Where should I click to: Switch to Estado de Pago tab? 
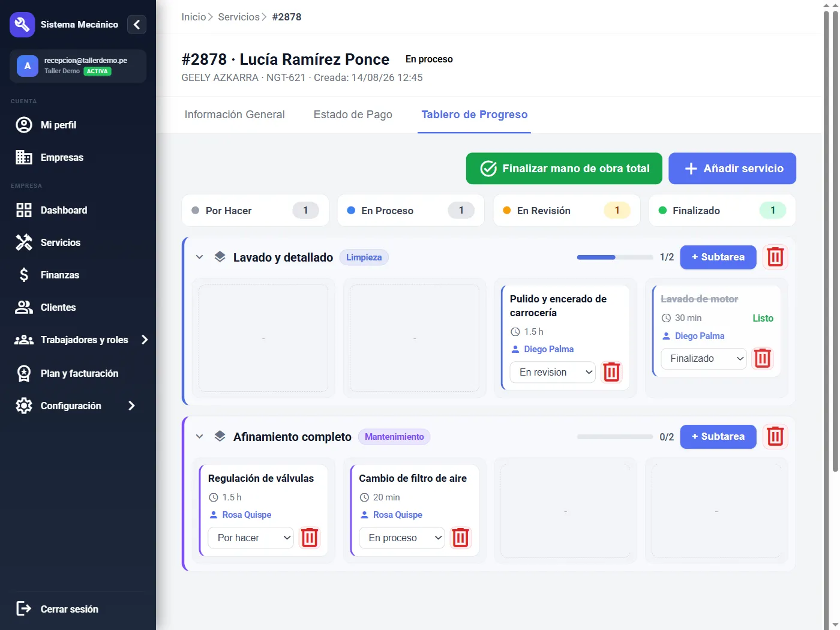[353, 115]
